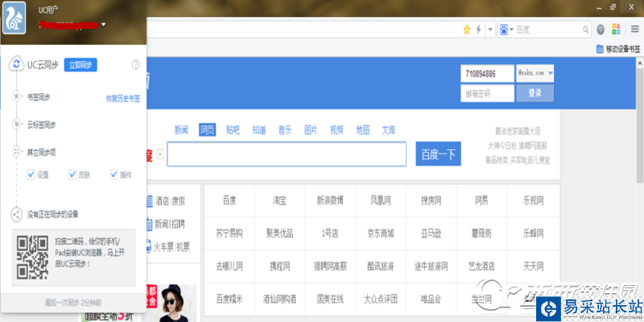Bookmark page with the star icon
The width and height of the screenshot is (644, 322).
click(x=467, y=29)
